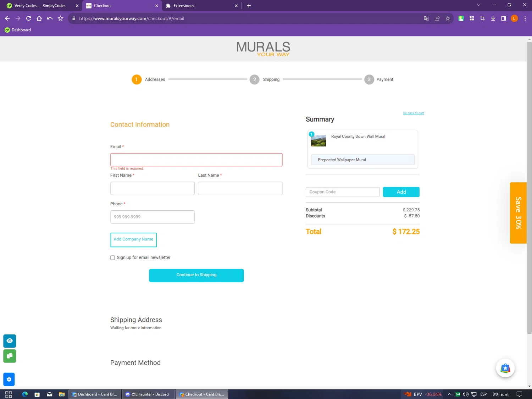Viewport: 532px width, 399px height.
Task: Open the browser home page icon
Action: coord(39,18)
